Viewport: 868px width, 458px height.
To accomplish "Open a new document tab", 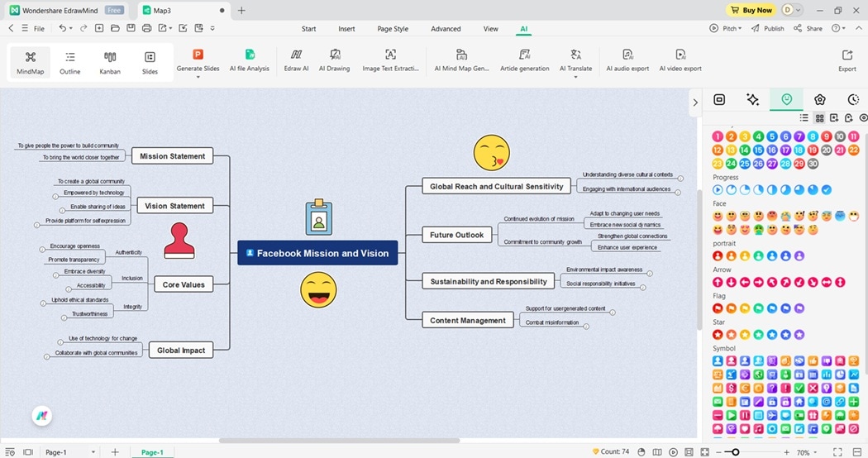I will pos(241,10).
